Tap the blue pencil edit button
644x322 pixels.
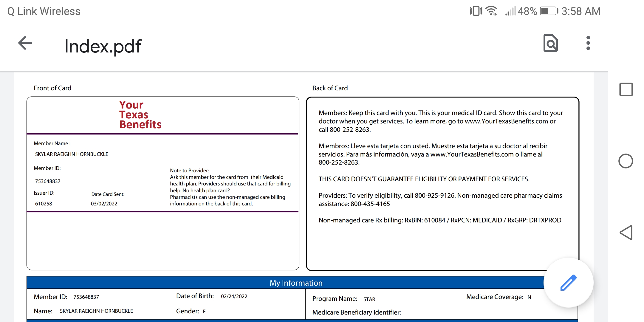pos(569,282)
